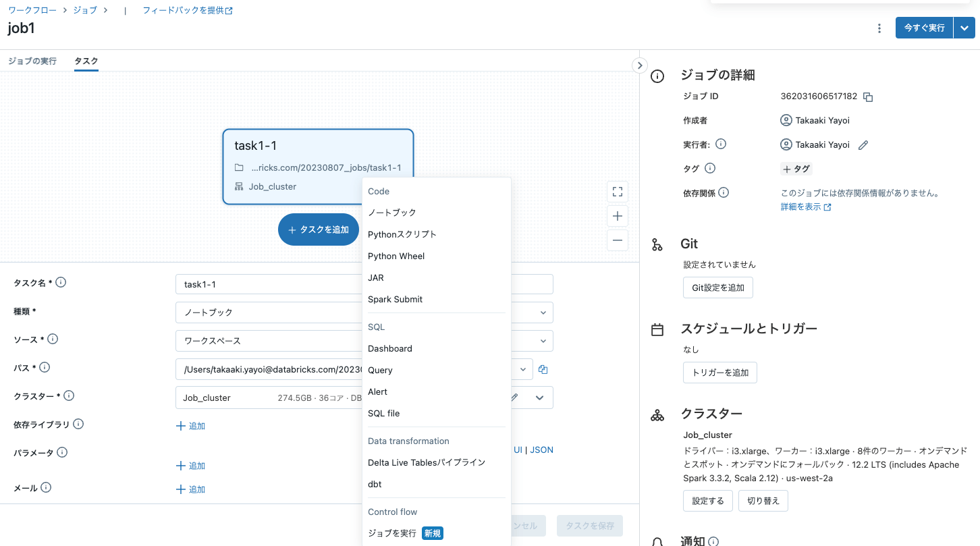This screenshot has height=546, width=980.
Task: Choose Delta Live Tables pipeline option
Action: tap(426, 462)
